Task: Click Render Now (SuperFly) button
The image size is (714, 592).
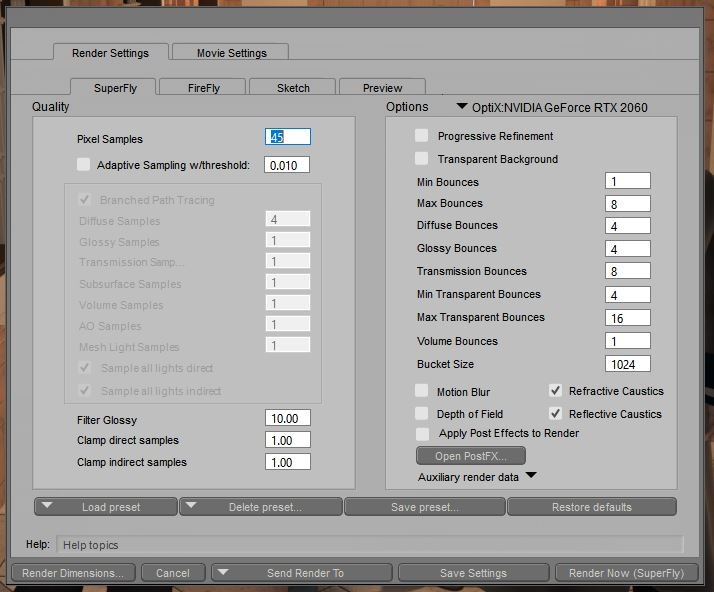Action: 626,573
